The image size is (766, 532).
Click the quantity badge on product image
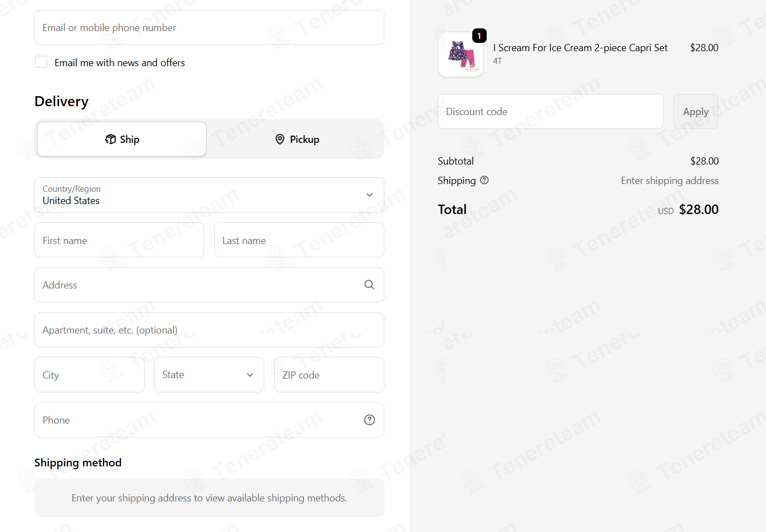point(480,36)
